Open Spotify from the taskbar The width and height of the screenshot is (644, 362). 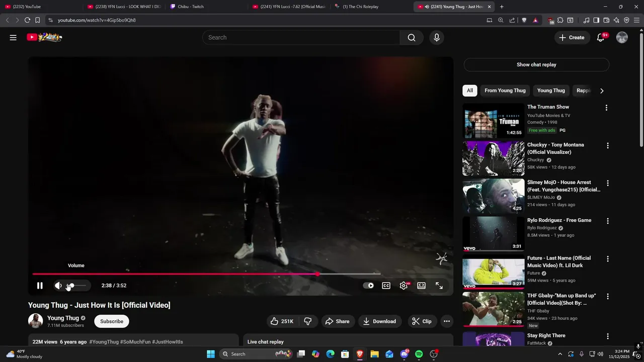(x=419, y=354)
